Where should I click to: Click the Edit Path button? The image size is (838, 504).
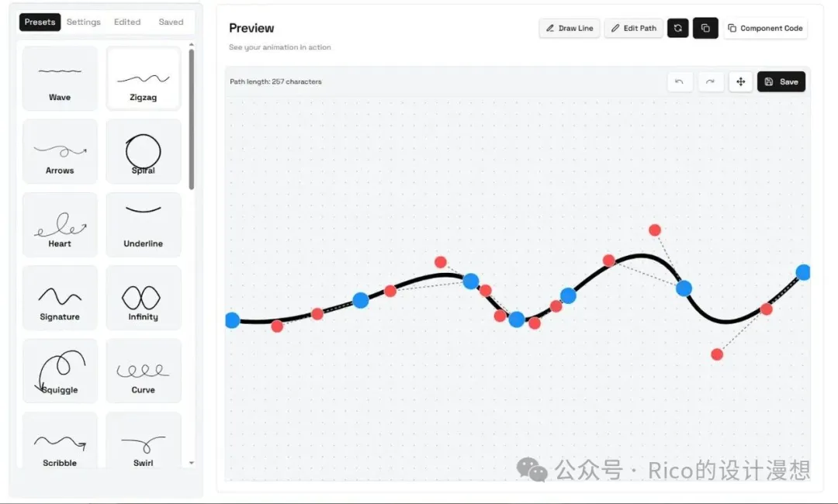click(633, 28)
